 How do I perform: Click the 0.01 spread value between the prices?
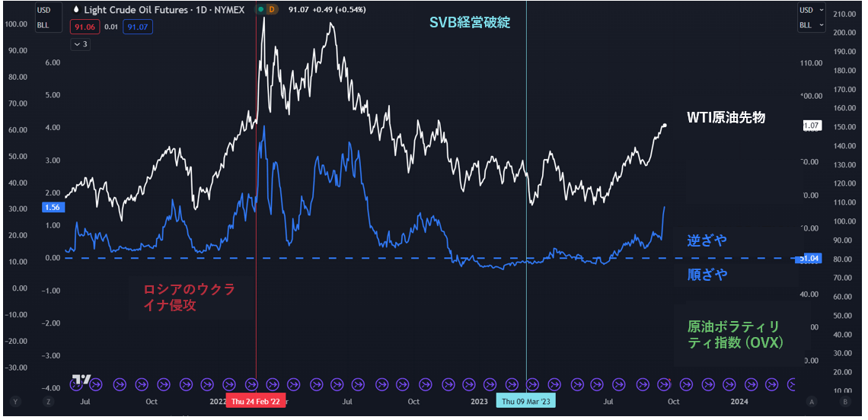[111, 26]
